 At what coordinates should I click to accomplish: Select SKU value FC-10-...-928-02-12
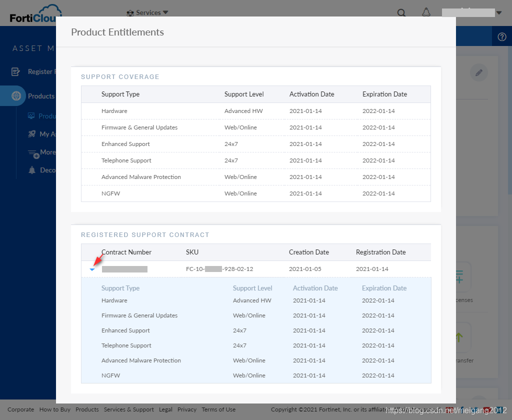(219, 269)
